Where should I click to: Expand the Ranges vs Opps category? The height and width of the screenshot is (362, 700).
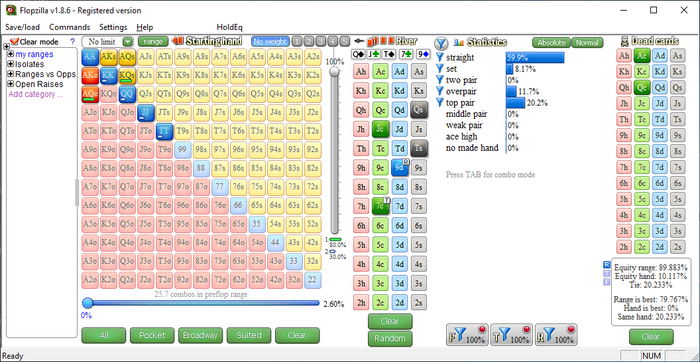pos(11,74)
